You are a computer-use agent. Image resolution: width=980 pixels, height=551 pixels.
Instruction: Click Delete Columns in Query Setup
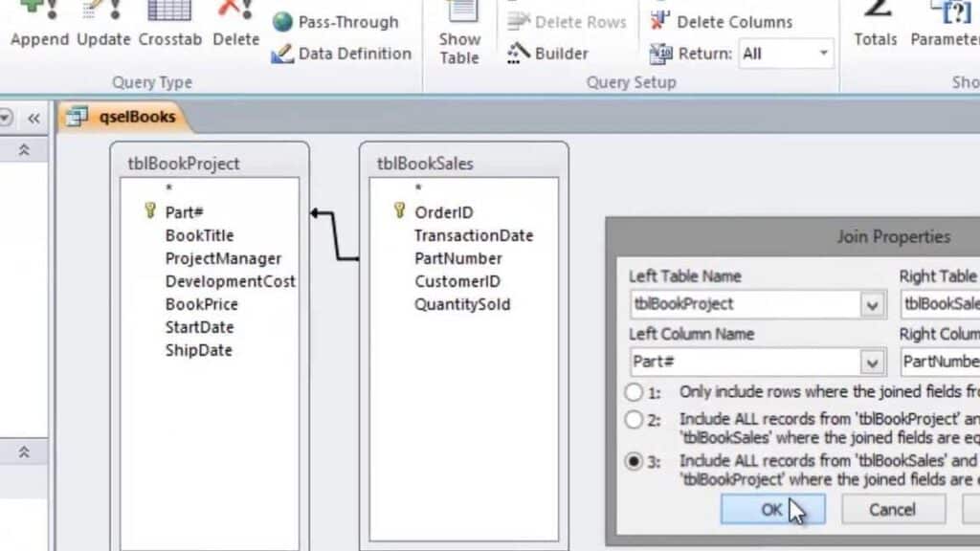(x=722, y=21)
